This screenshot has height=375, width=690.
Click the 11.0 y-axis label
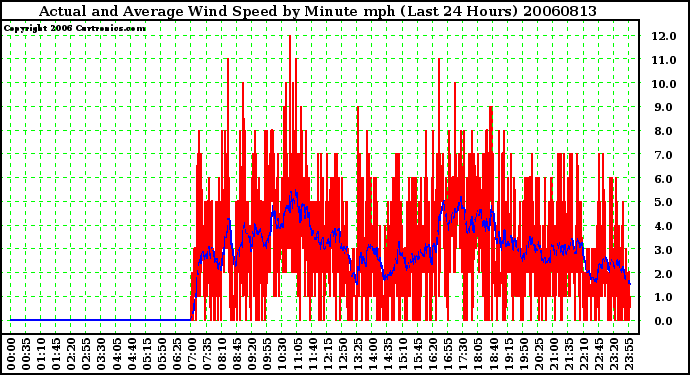click(x=664, y=60)
